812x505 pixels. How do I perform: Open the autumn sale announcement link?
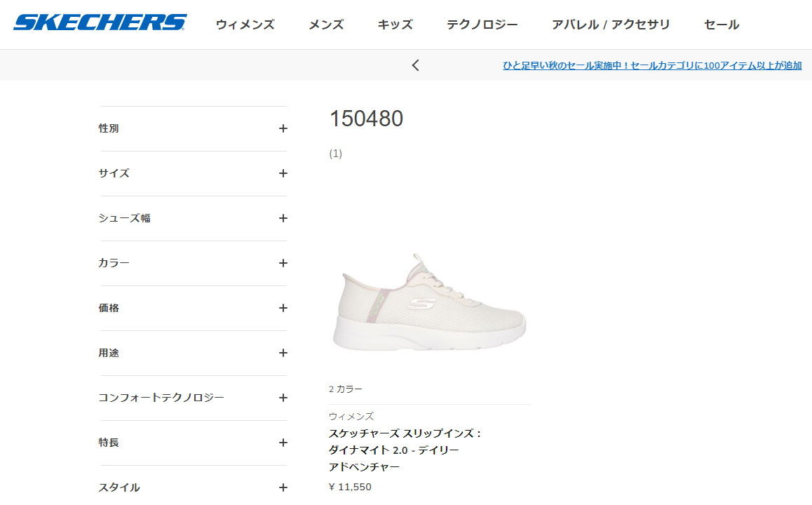pos(652,66)
